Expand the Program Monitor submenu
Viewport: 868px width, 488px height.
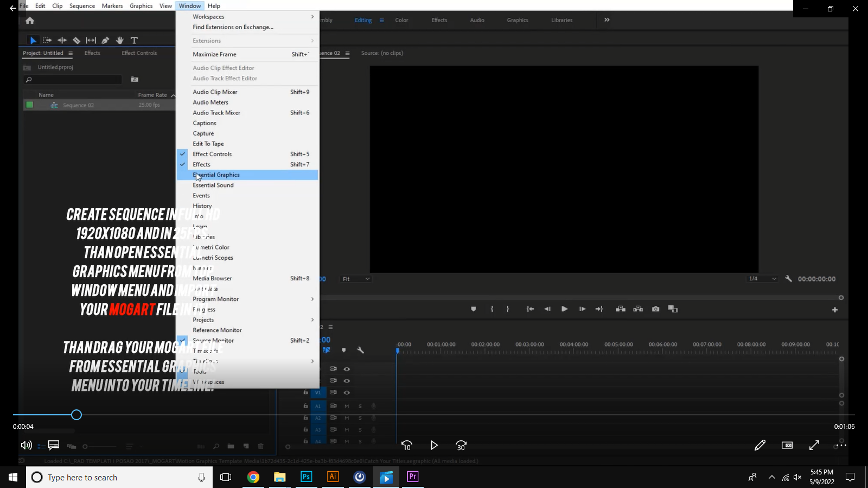[247, 299]
